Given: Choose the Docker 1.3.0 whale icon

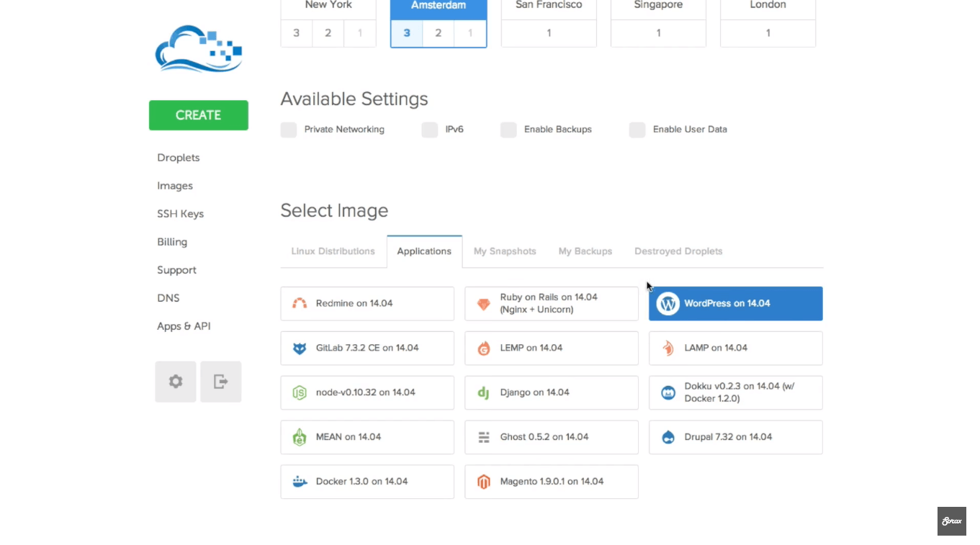Looking at the screenshot, I should 300,482.
